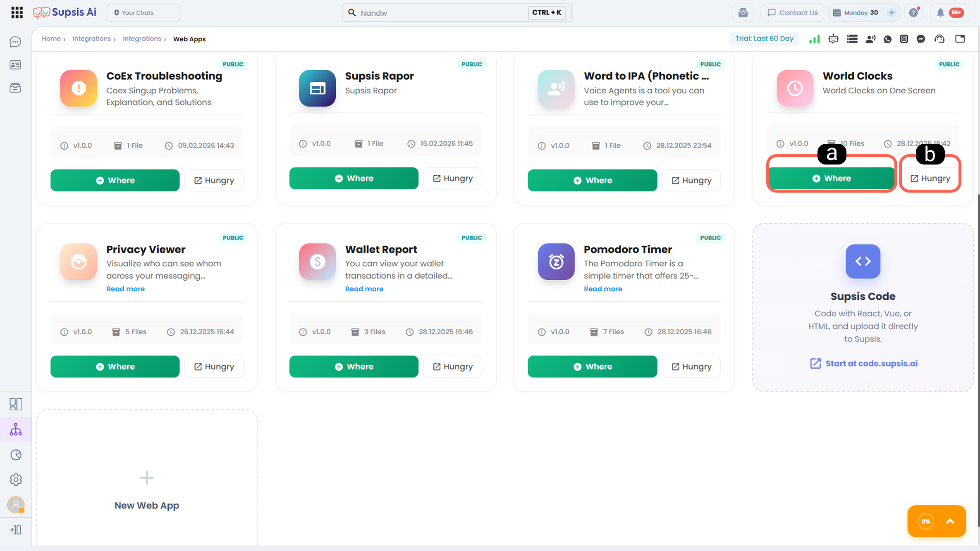Click the green signal bars icon

tap(814, 39)
